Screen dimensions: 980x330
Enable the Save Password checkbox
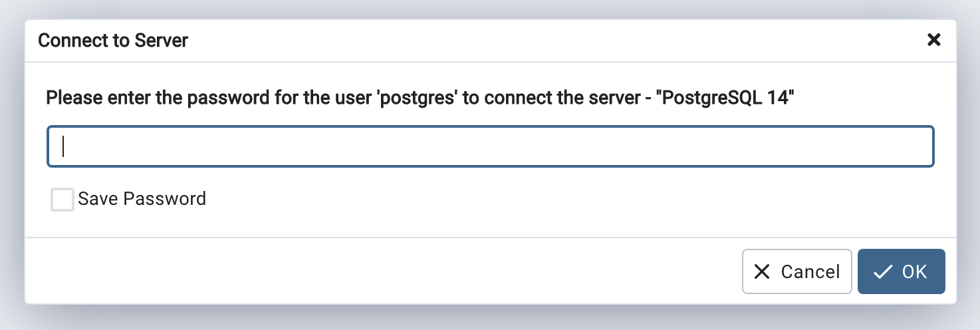[x=62, y=200]
